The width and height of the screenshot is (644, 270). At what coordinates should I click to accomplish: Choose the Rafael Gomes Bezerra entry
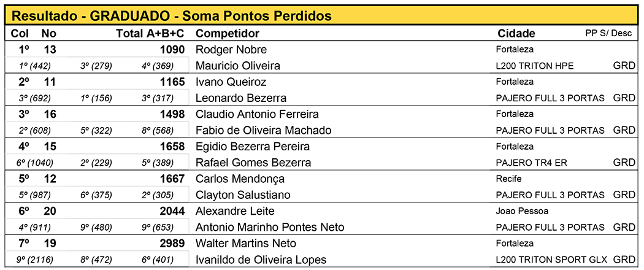pos(253,163)
